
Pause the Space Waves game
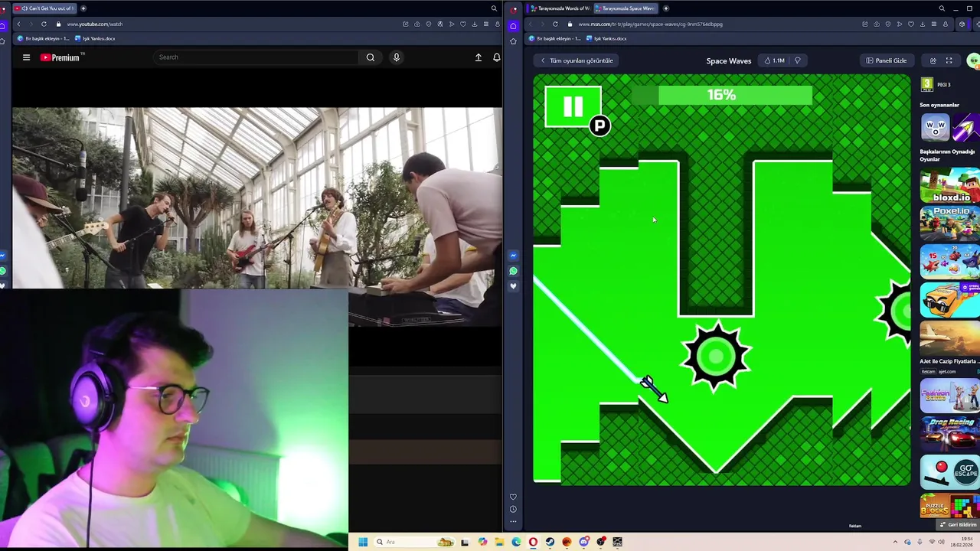click(x=573, y=107)
